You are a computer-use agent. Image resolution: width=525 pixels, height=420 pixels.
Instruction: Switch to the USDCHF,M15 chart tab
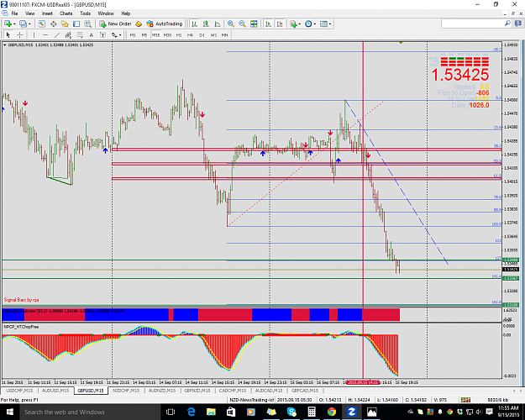tap(19, 391)
